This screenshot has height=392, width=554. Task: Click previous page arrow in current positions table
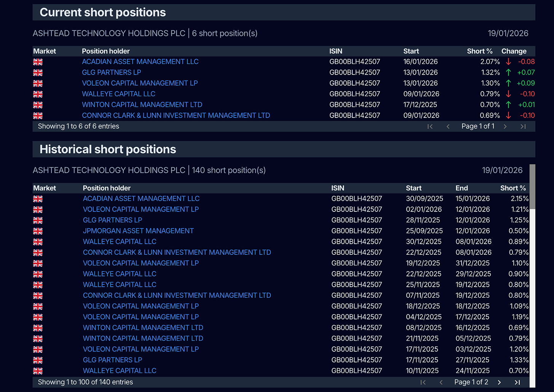click(x=448, y=126)
